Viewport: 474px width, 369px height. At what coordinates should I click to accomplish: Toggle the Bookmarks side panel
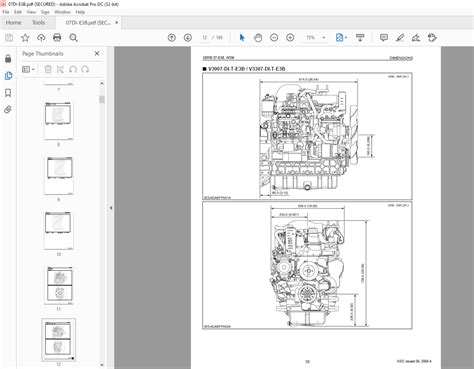tap(8, 93)
